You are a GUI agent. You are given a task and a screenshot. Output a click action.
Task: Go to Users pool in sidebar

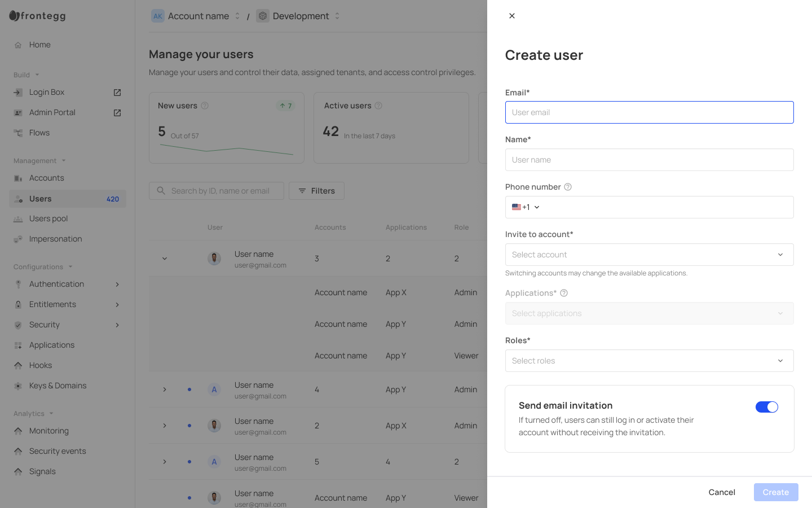click(48, 218)
